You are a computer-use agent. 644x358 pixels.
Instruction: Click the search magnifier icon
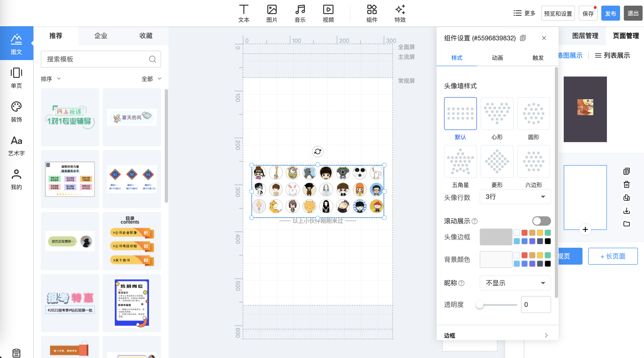point(152,59)
